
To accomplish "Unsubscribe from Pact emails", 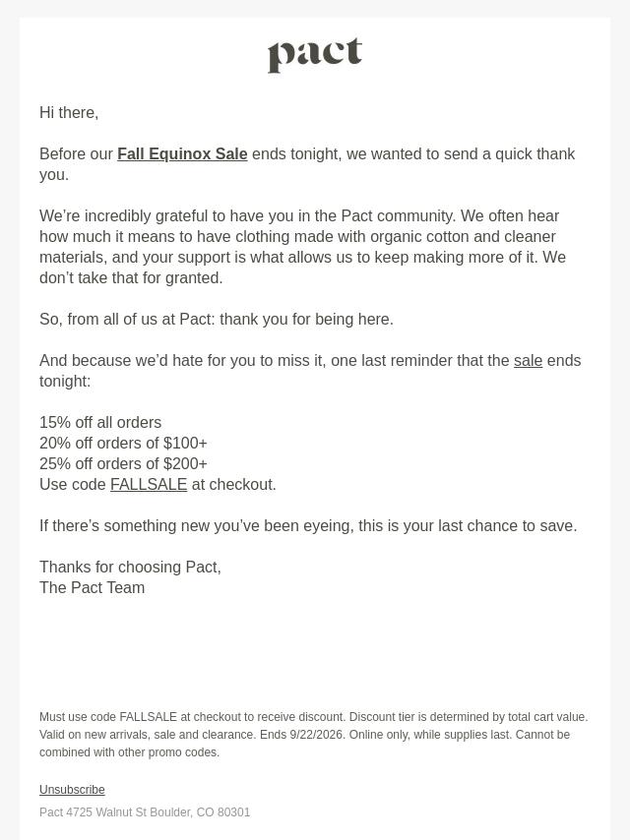I will pos(72,790).
